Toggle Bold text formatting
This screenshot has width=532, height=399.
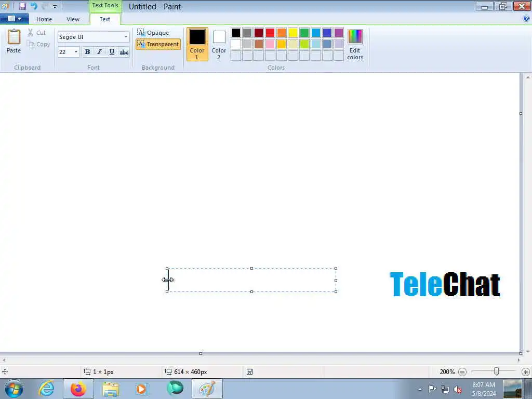pos(87,52)
